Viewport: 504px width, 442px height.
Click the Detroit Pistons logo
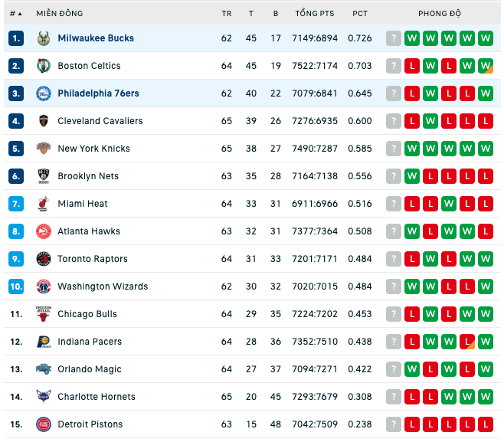(44, 424)
